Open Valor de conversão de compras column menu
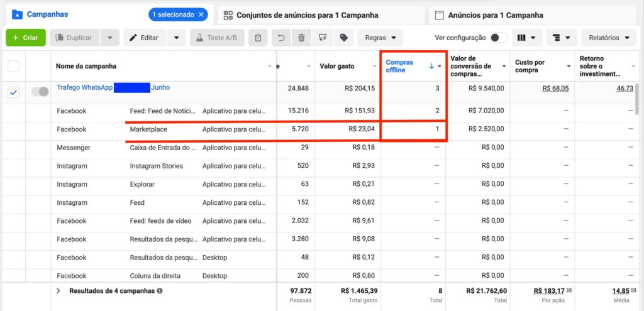The image size is (644, 311). [504, 67]
